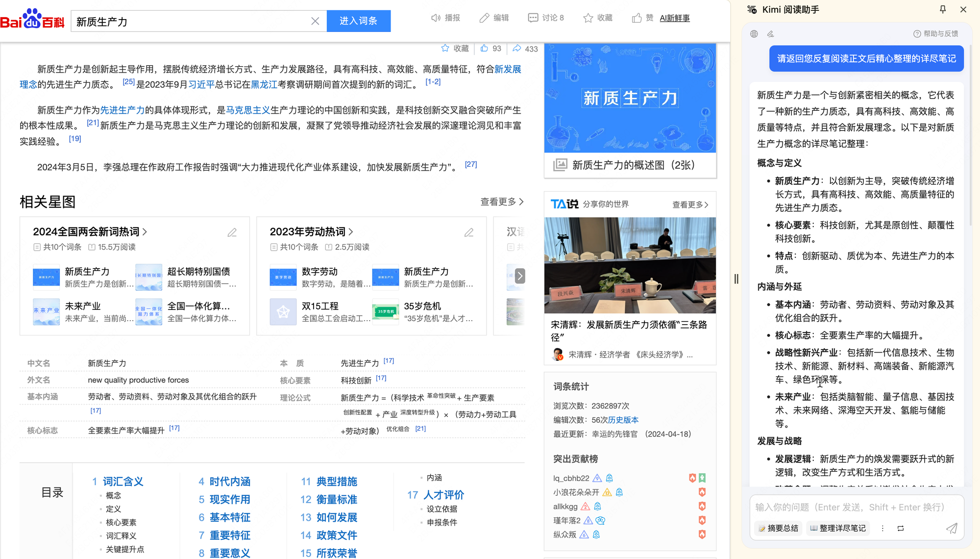Jump to 时代内涵 in the 目录
This screenshot has height=559, width=980.
click(230, 482)
